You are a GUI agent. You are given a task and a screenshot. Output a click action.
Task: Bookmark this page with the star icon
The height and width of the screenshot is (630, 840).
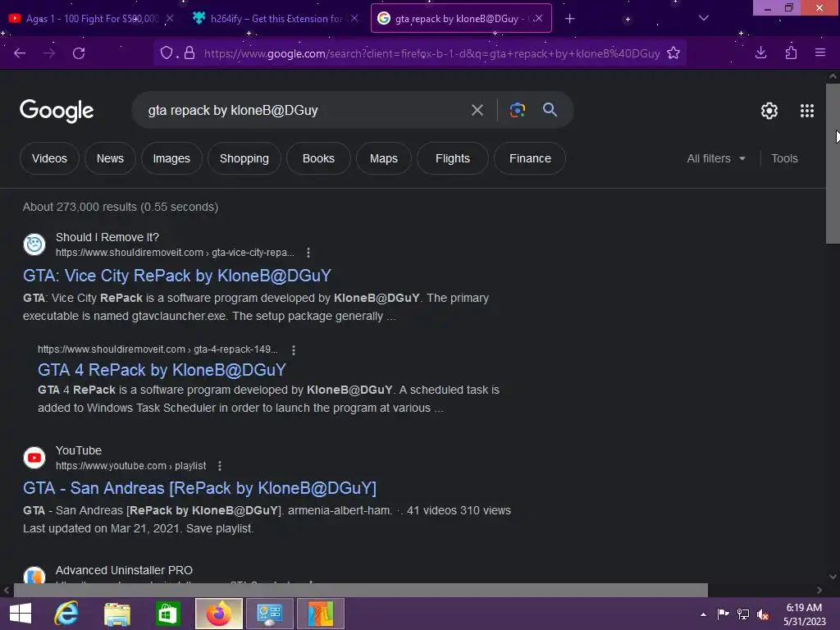[673, 53]
